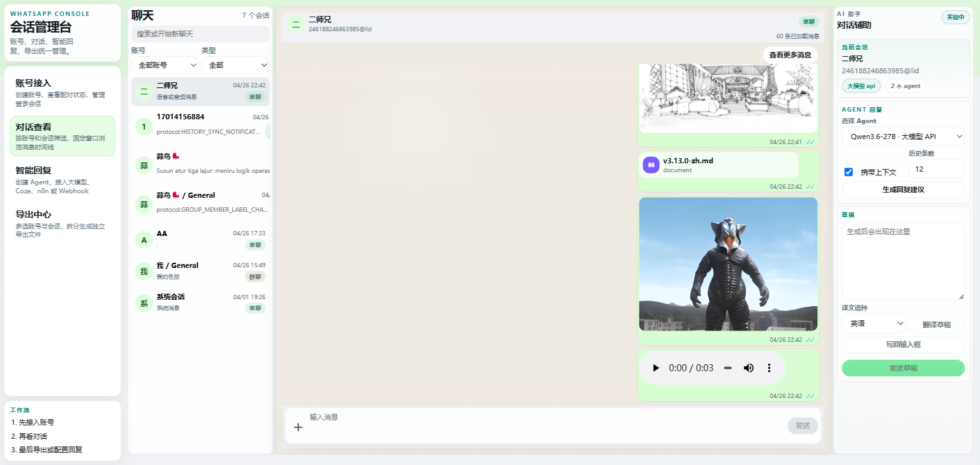Click 查看更多消息 button
Image resolution: width=980 pixels, height=465 pixels.
(790, 55)
